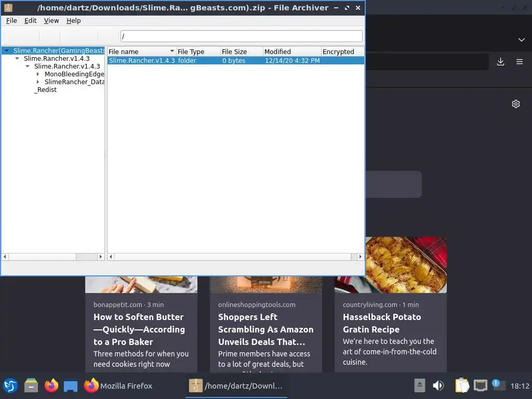Switch to the File Archiver taskbar entry
532x399 pixels.
pyautogui.click(x=236, y=386)
